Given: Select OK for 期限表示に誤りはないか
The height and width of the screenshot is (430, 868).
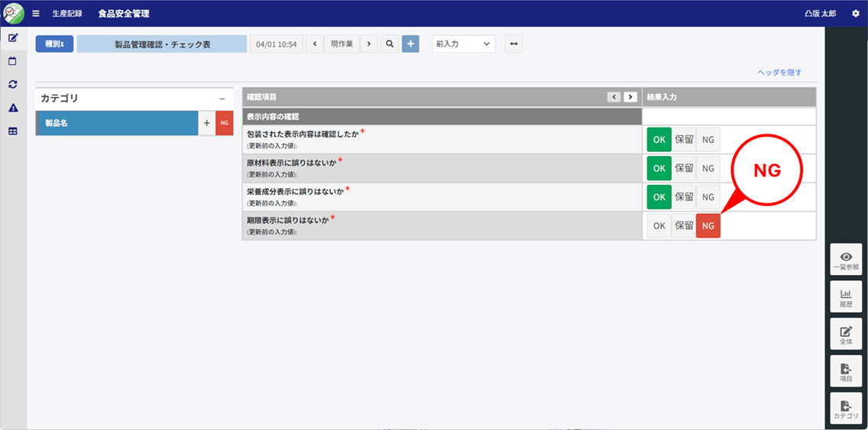Looking at the screenshot, I should click(x=659, y=226).
